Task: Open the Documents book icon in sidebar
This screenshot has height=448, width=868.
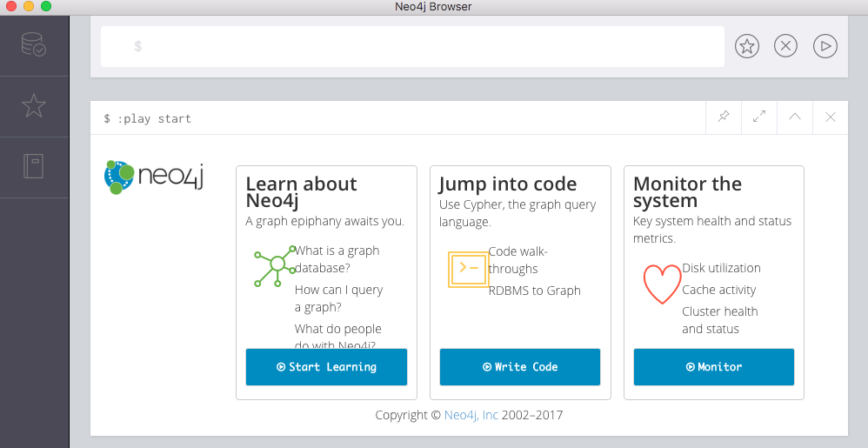Action: (34, 166)
